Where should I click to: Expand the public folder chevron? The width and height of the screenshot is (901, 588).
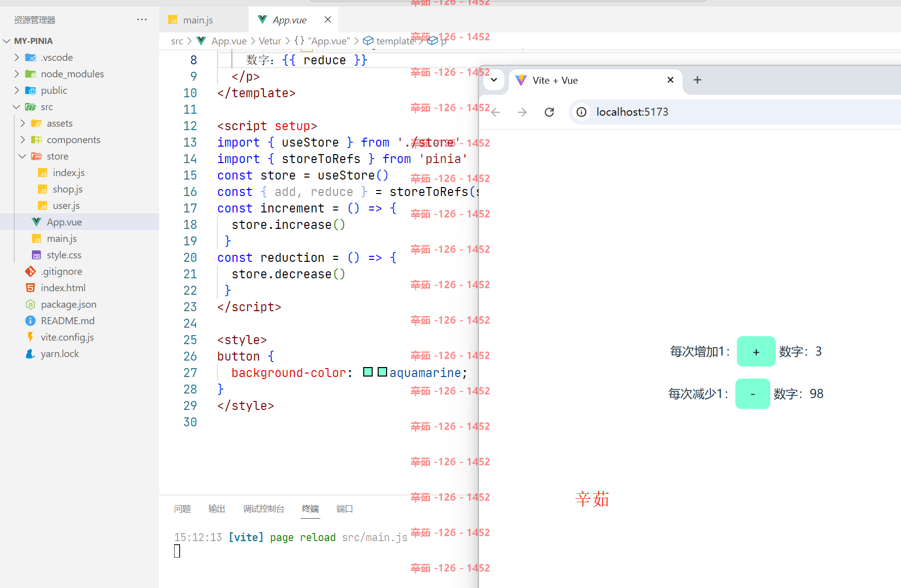coord(16,90)
